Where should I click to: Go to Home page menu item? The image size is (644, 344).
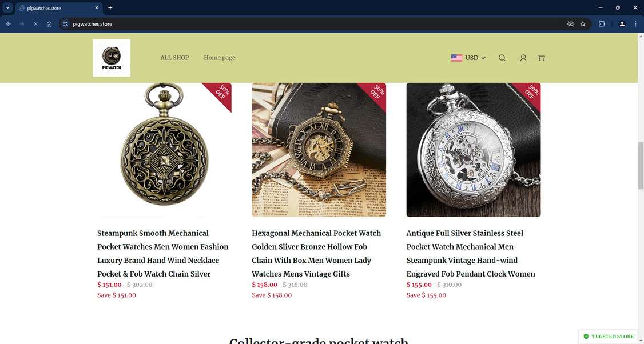tap(219, 58)
